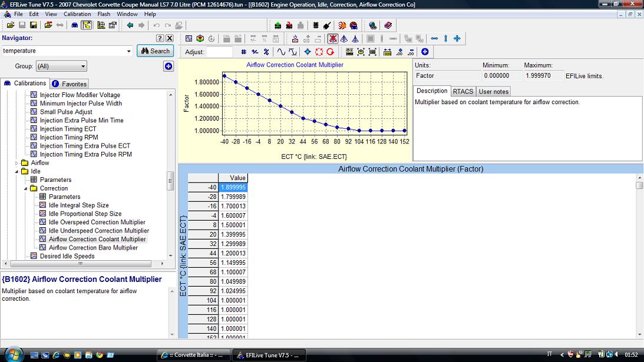This screenshot has width=644, height=362.
Task: Select Injection Timing ECT item
Action: pos(68,129)
